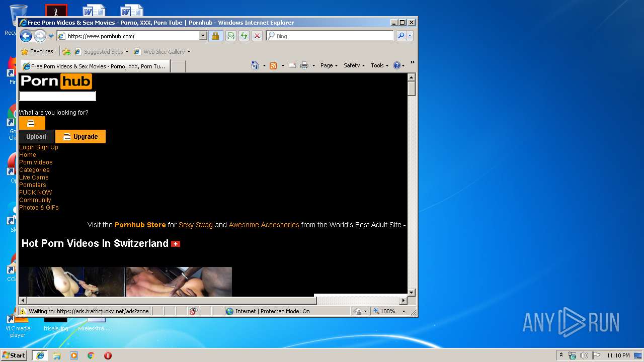The width and height of the screenshot is (644, 362).
Task: Open the Tools menu
Action: click(x=380, y=65)
